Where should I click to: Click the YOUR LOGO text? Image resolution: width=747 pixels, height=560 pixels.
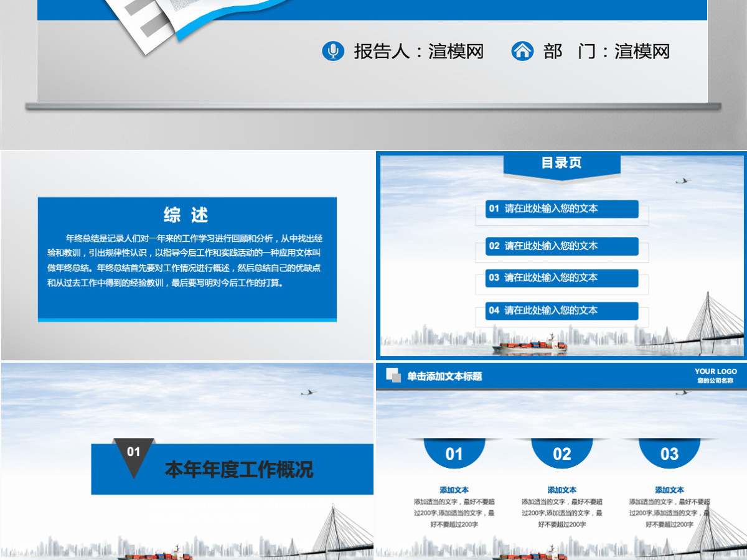pyautogui.click(x=716, y=371)
